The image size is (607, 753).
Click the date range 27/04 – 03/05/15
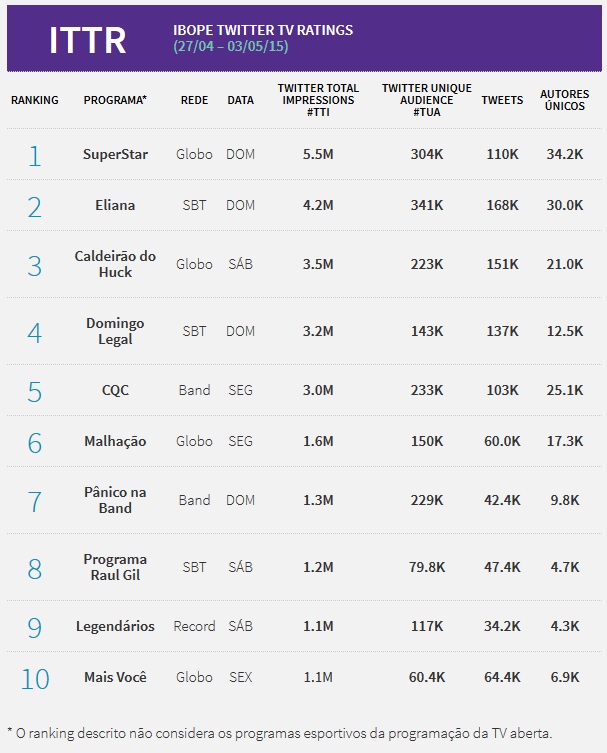230,47
